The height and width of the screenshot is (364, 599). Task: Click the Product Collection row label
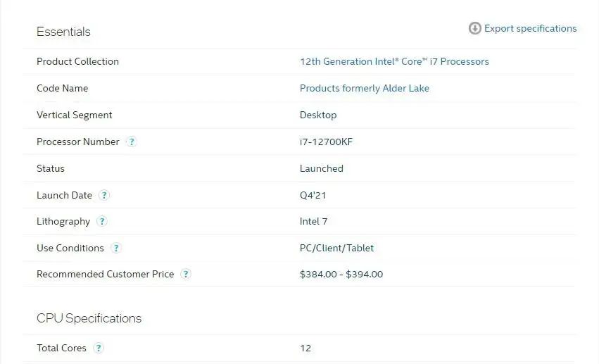pos(77,61)
